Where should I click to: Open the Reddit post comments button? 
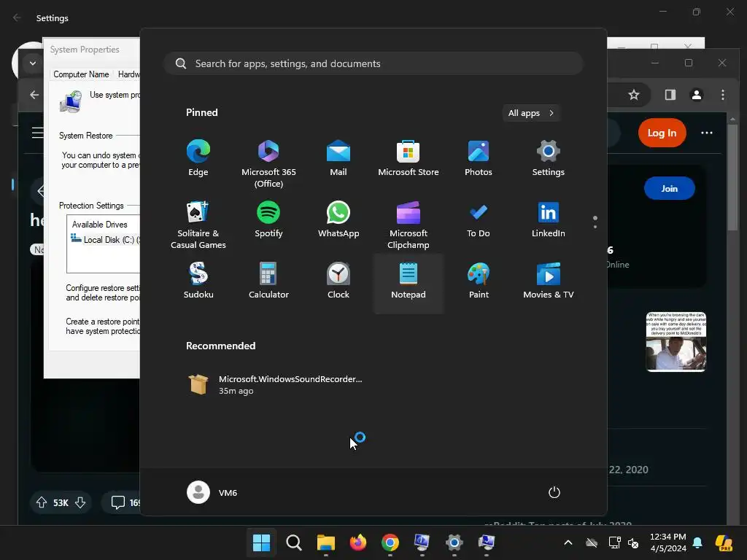(123, 502)
